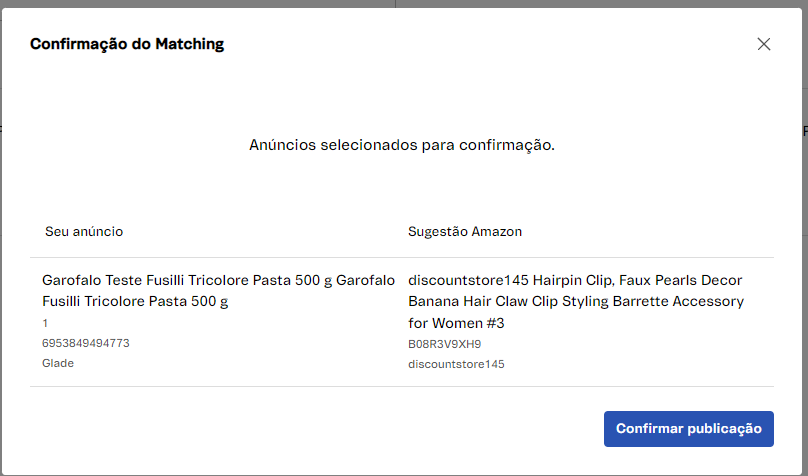Click the dimmed backdrop above the dialog
Screen dimensions: 808x476
click(x=300, y=5)
